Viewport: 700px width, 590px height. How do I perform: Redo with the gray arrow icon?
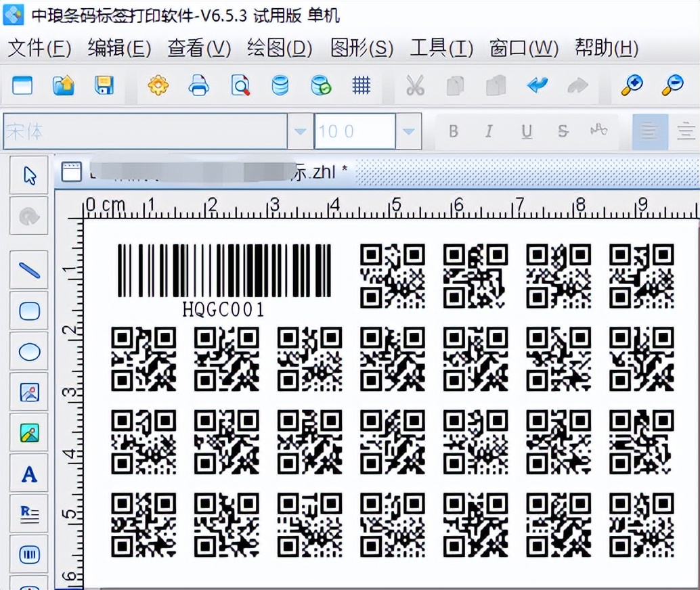(x=577, y=85)
